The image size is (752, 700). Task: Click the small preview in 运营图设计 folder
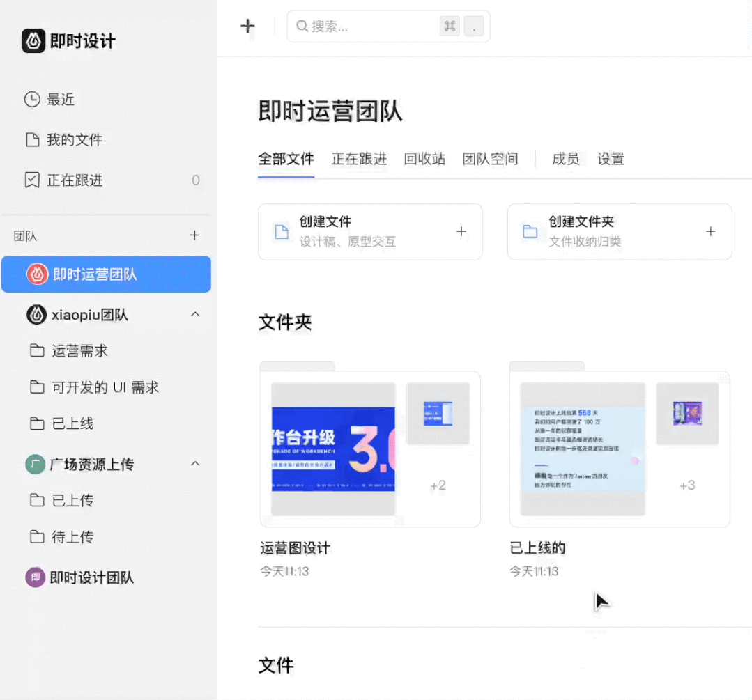click(x=438, y=413)
